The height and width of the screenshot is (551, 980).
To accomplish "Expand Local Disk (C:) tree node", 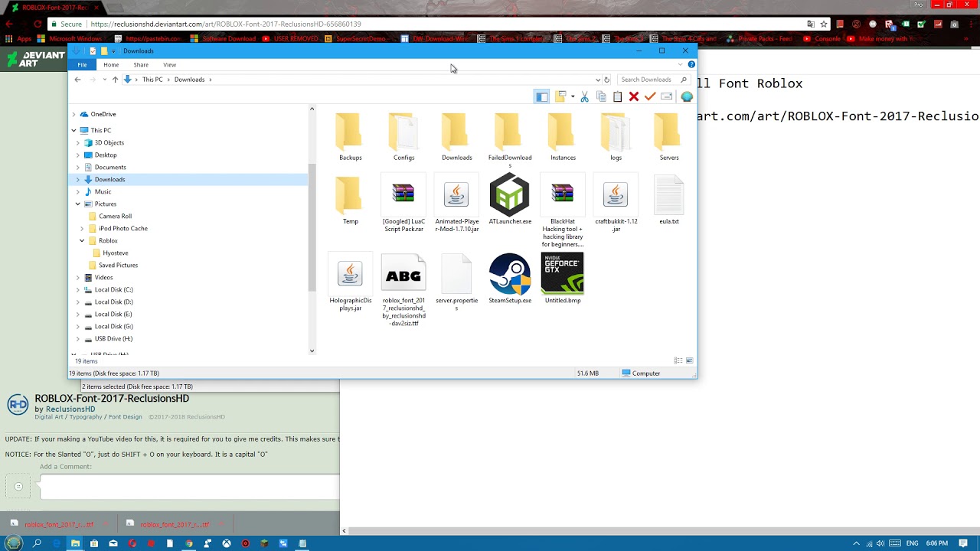I will 78,289.
